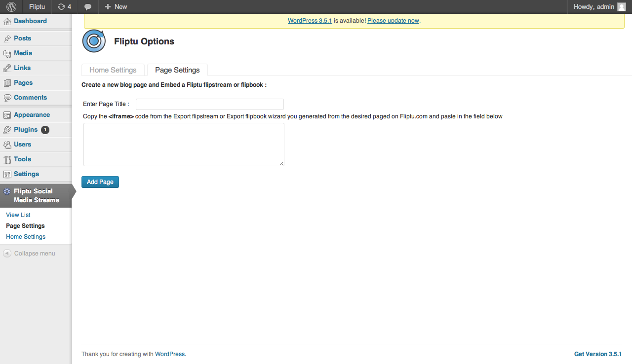Switch to the Home Settings tab
Screen dimensions: 632x364
pos(113,70)
